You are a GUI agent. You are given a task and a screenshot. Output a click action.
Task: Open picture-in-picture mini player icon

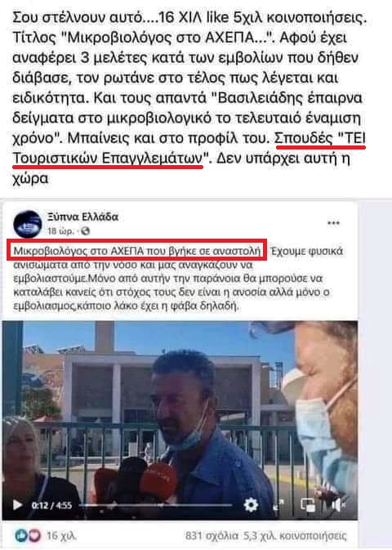pyautogui.click(x=308, y=505)
